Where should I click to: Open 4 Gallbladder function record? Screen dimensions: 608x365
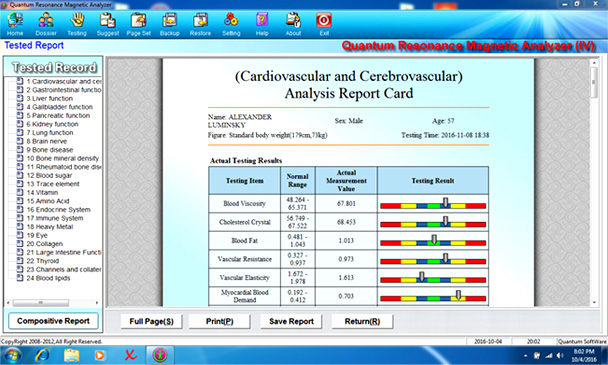tap(55, 107)
